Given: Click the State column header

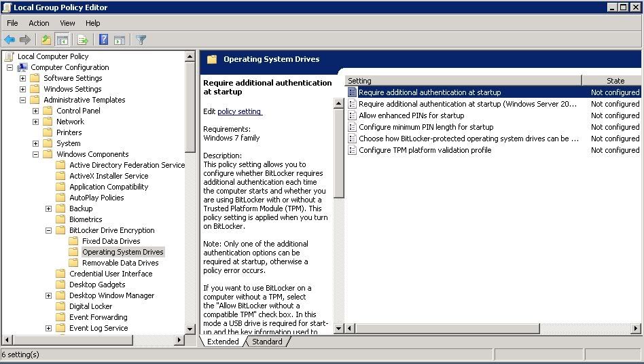Looking at the screenshot, I should click(x=615, y=81).
